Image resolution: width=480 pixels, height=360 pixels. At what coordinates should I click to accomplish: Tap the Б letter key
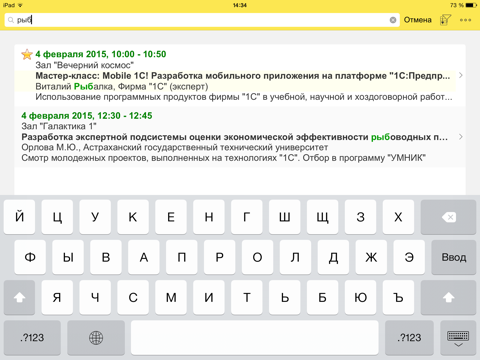[323, 297]
